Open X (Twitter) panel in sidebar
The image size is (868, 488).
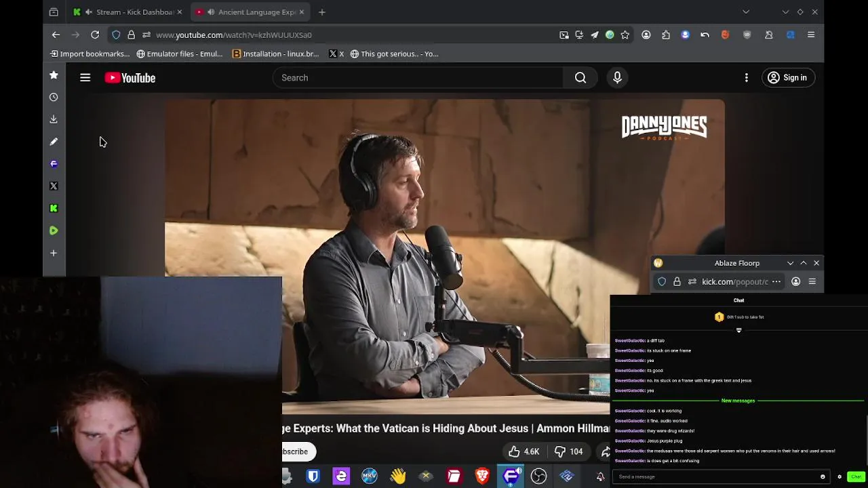[x=54, y=186]
